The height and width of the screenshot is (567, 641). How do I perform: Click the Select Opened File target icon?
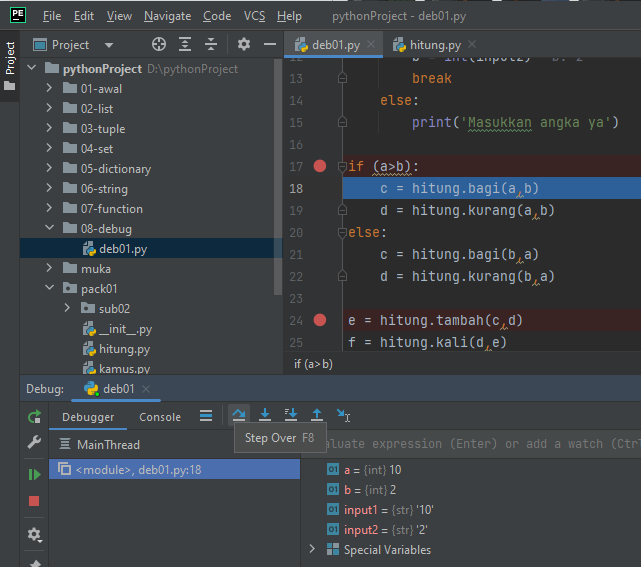click(159, 44)
